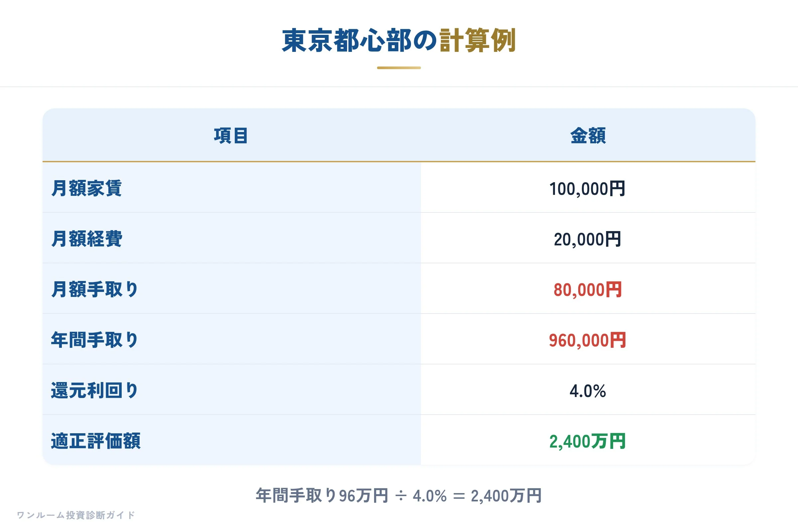Select the green 2,400万円 table value
Screen dimensions: 798x532
tap(587, 442)
